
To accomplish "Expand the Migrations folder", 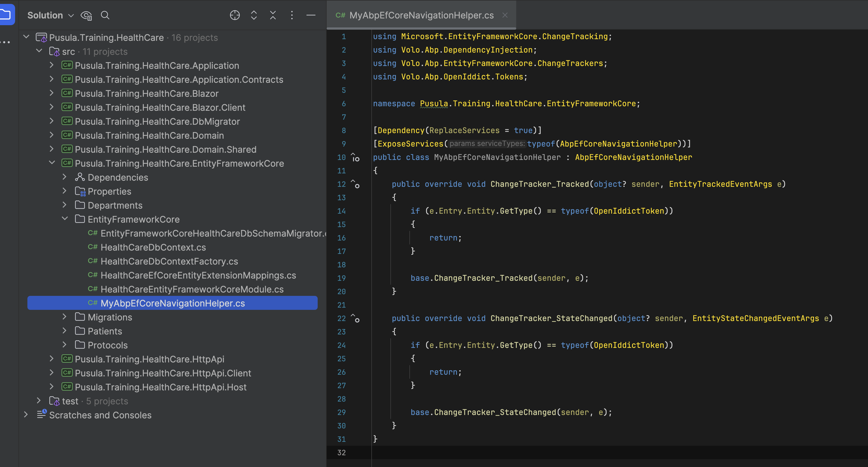I will pyautogui.click(x=65, y=317).
